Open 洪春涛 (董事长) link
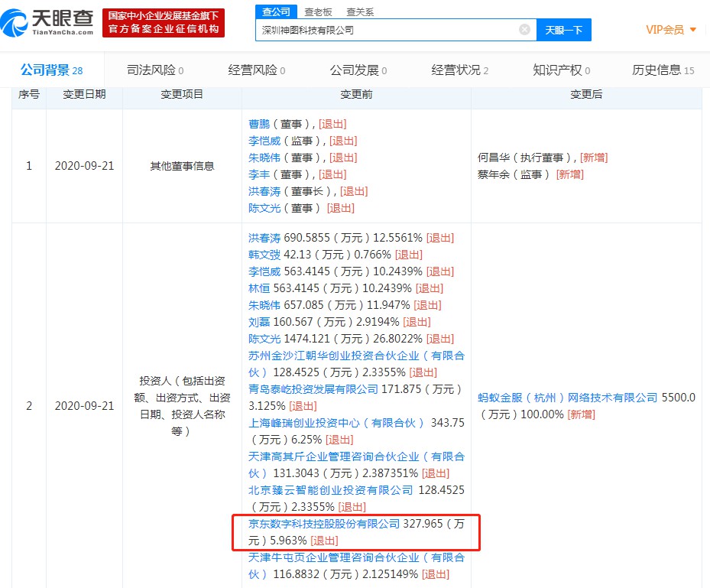 coord(264,191)
